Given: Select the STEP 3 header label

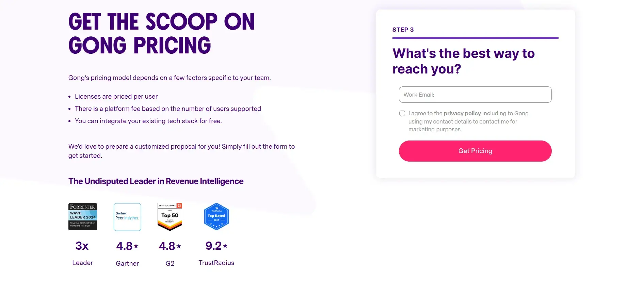Looking at the screenshot, I should (403, 30).
